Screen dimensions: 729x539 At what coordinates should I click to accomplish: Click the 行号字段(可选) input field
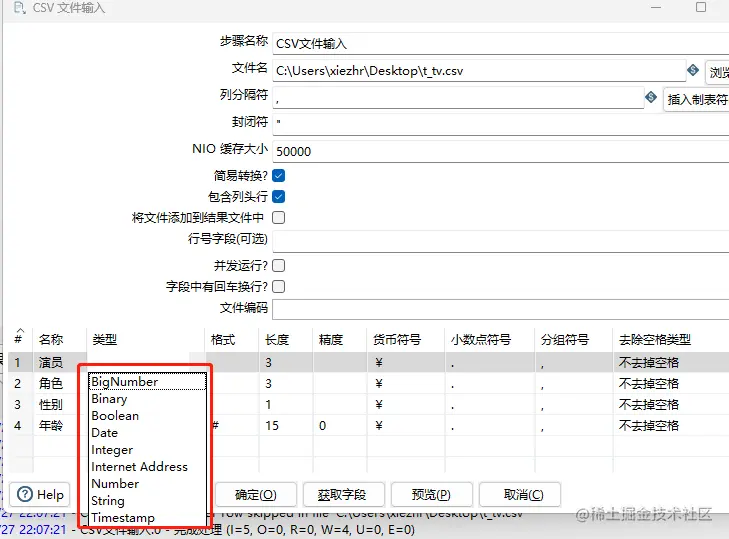pos(501,241)
